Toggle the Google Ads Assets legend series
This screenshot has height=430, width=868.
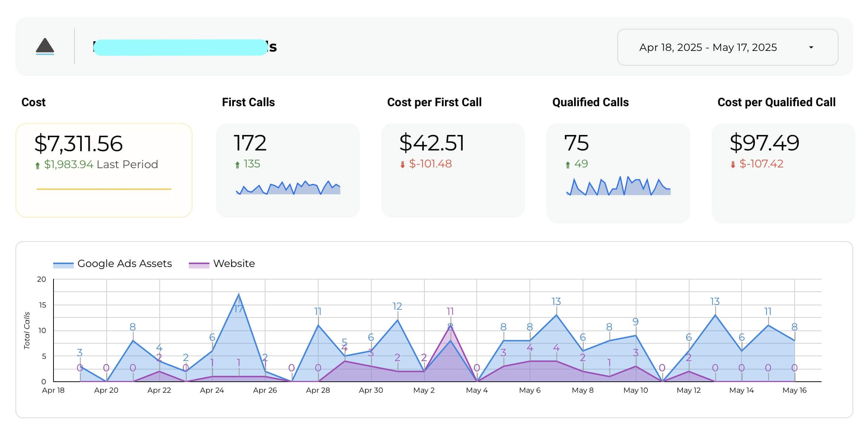point(112,264)
